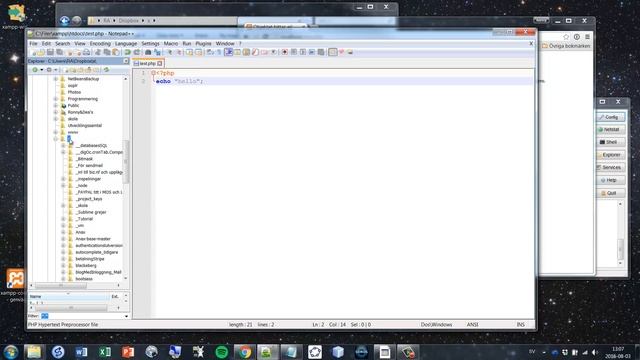The height and width of the screenshot is (360, 640).
Task: Expand the _node folder node
Action: click(x=63, y=185)
